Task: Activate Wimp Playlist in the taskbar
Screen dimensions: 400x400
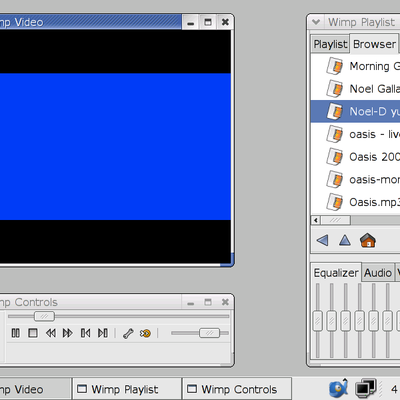Action: [127, 389]
